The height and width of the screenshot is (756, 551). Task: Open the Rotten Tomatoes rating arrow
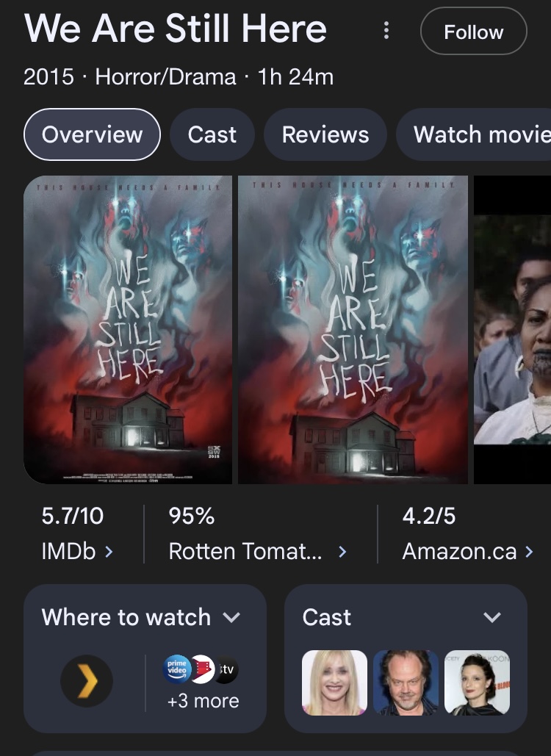point(342,552)
